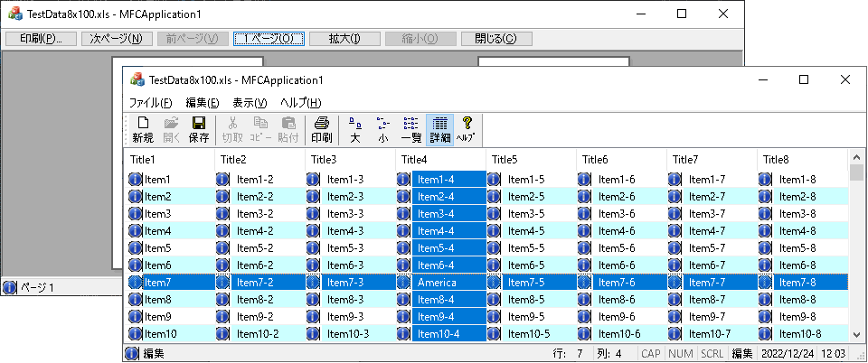Click cell Item3-8
The width and height of the screenshot is (868, 363).
click(797, 213)
